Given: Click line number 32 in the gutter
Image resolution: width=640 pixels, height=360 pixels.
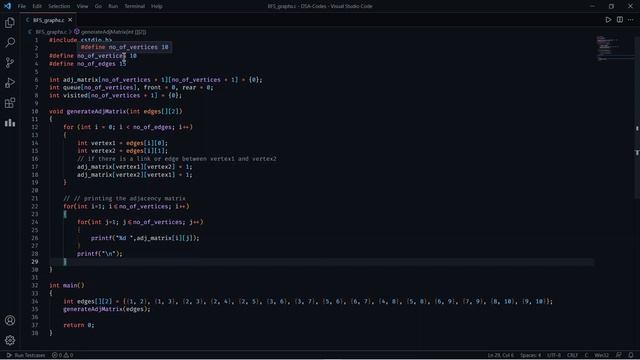Looking at the screenshot, I should [x=35, y=285].
